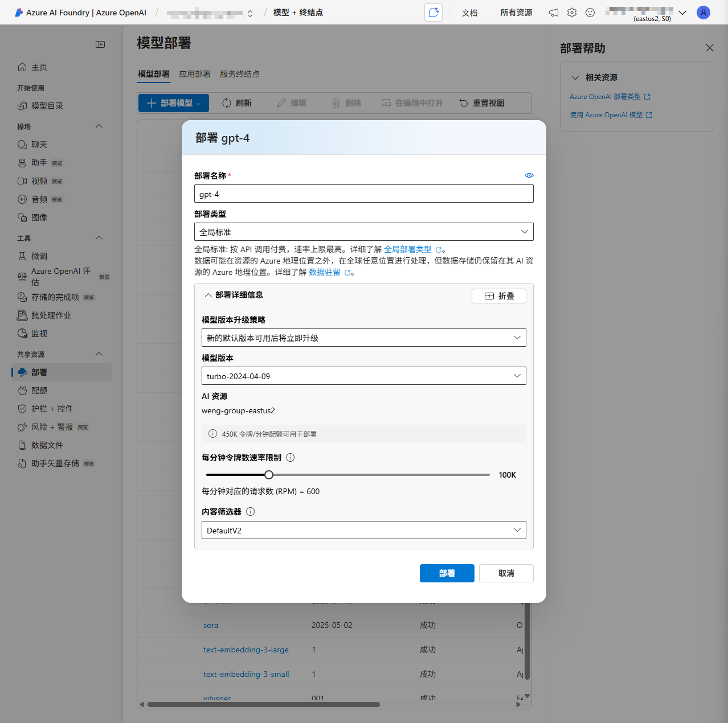Open the 数据驻留 documentation link
Screen dimensions: 728x723
click(x=326, y=272)
